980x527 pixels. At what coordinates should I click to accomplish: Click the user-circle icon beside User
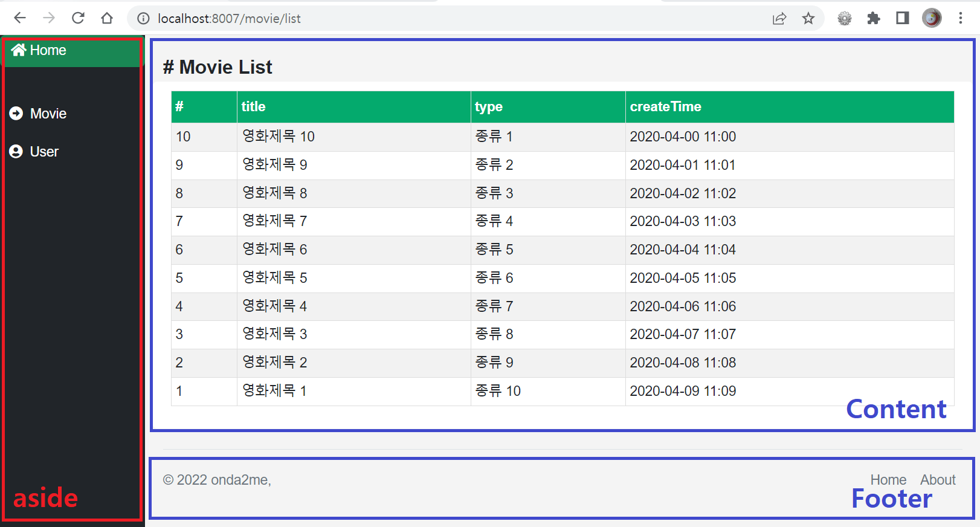click(16, 151)
